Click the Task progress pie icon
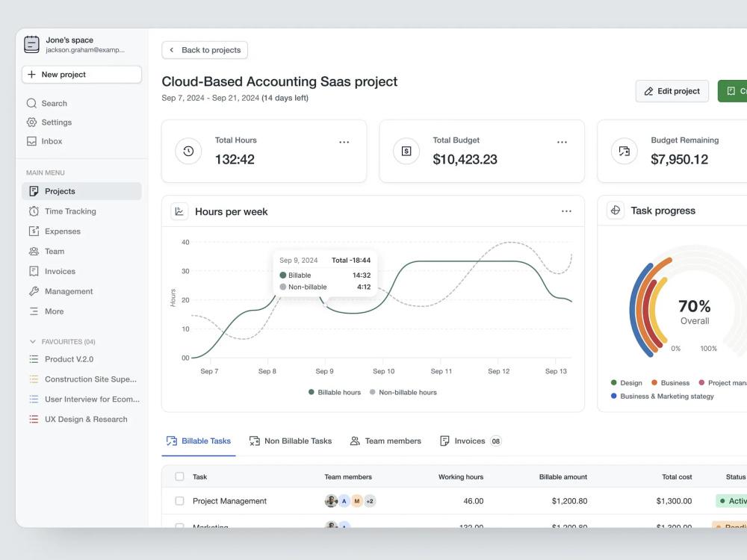This screenshot has width=747, height=560. (616, 210)
